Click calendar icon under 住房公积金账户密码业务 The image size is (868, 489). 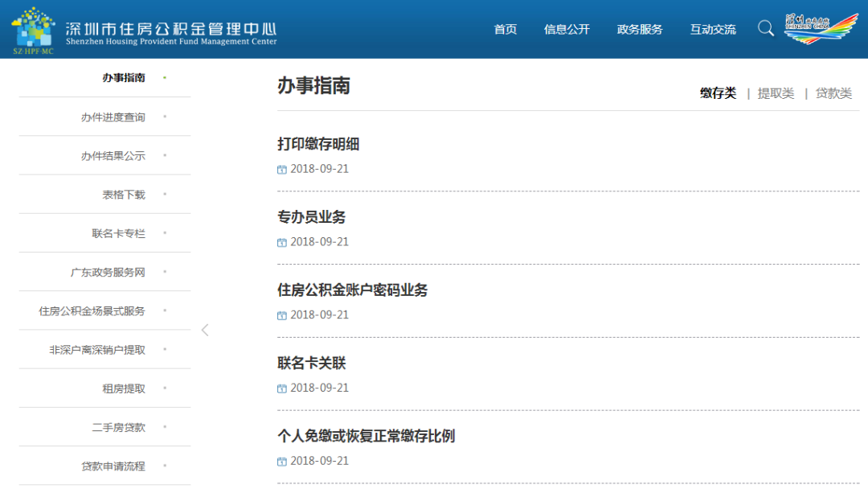(282, 315)
